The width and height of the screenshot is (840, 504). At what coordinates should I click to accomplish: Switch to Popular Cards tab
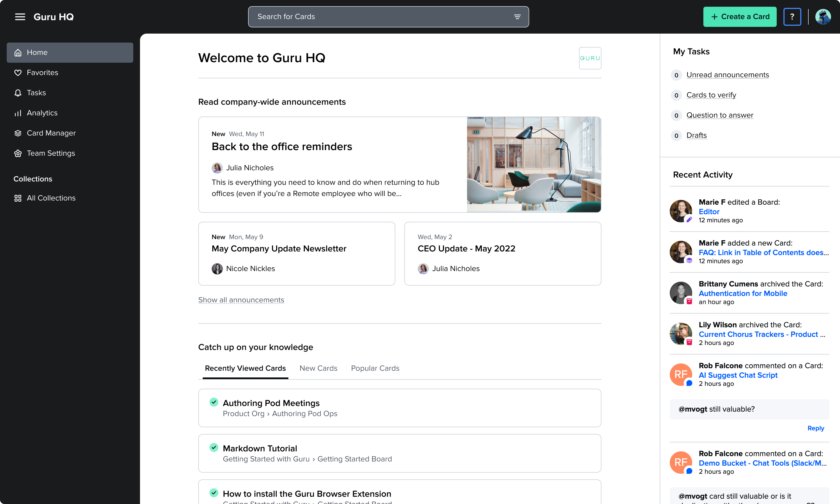coord(375,368)
